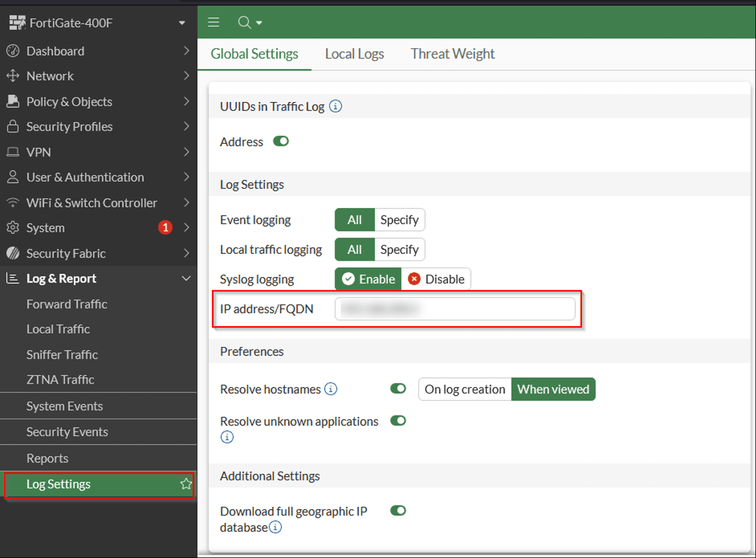This screenshot has width=756, height=558.
Task: Switch to the Threat Weight tab
Action: tap(452, 54)
